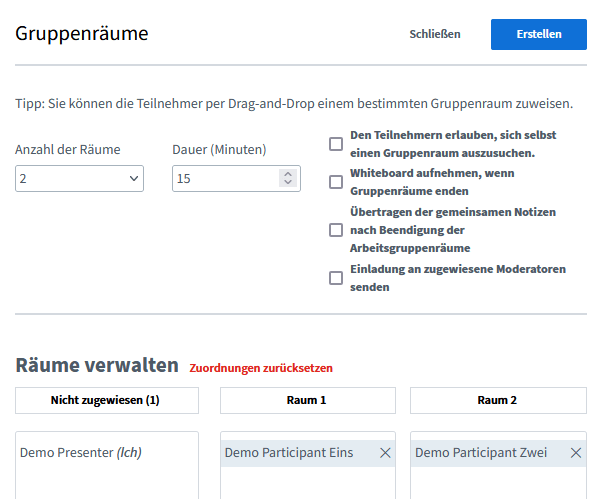
Task: Enable participants choosing their own breakout room
Action: click(x=336, y=144)
